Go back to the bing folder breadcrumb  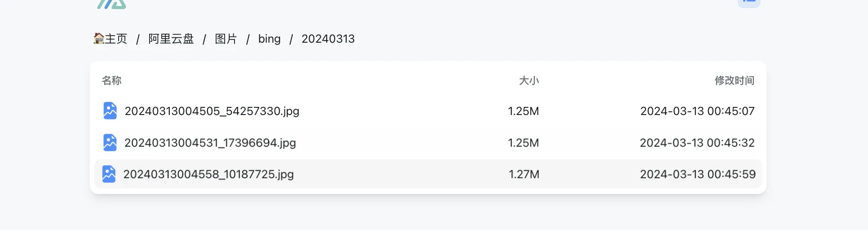(x=270, y=39)
